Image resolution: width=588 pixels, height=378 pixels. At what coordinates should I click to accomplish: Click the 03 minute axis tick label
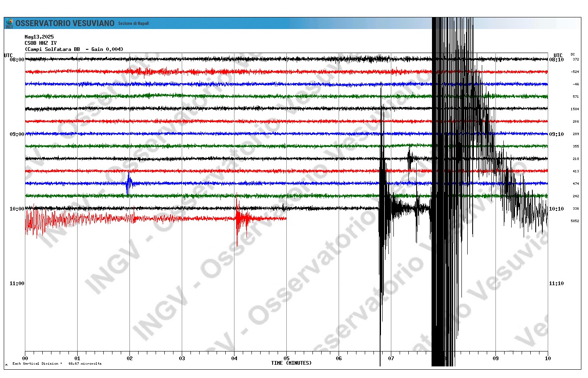[182, 359]
